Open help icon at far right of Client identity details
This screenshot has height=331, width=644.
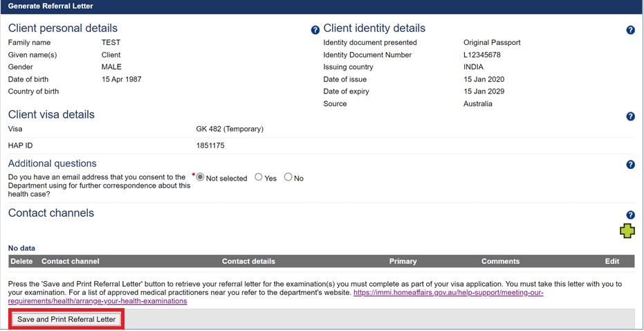(x=630, y=30)
